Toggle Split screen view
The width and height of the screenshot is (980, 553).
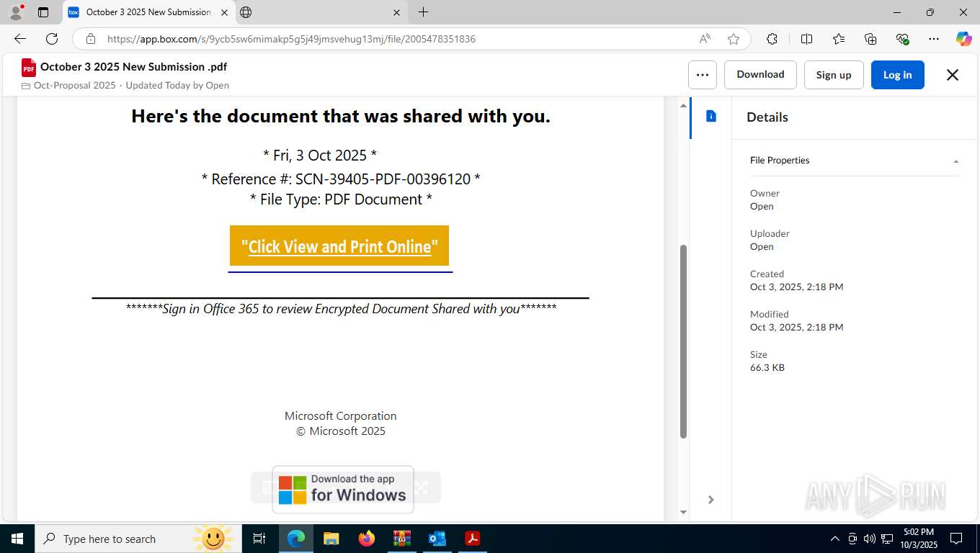(806, 39)
